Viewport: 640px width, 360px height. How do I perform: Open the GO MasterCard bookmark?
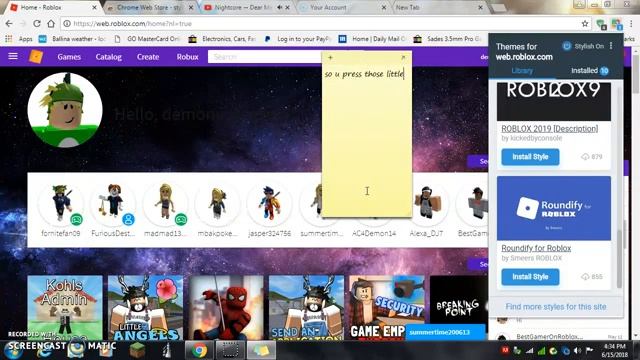point(147,39)
